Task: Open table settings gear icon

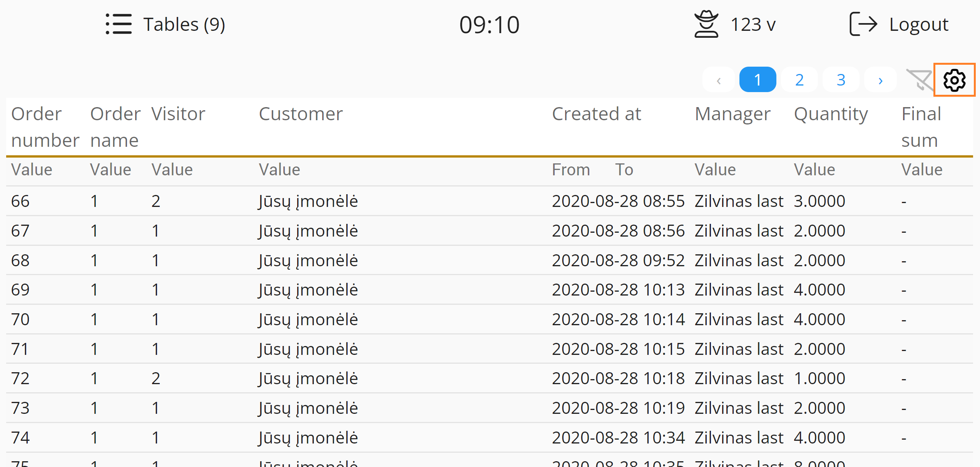Action: coord(954,80)
